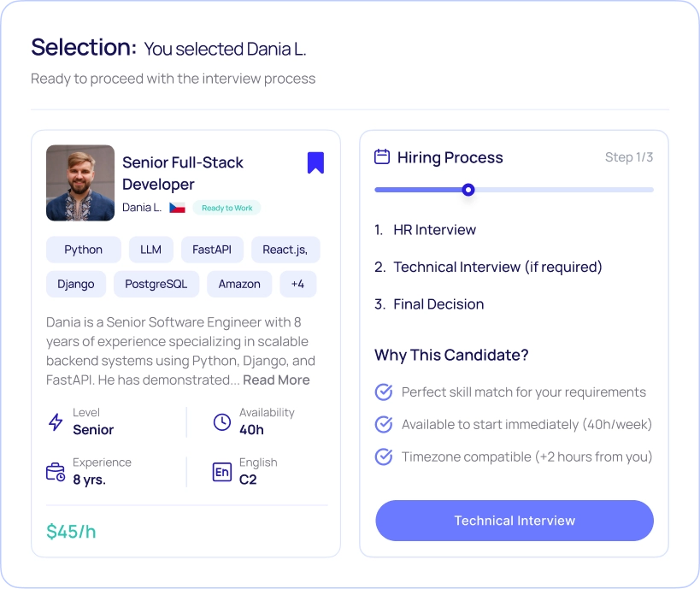Select the En language icon beside English

pos(221,471)
